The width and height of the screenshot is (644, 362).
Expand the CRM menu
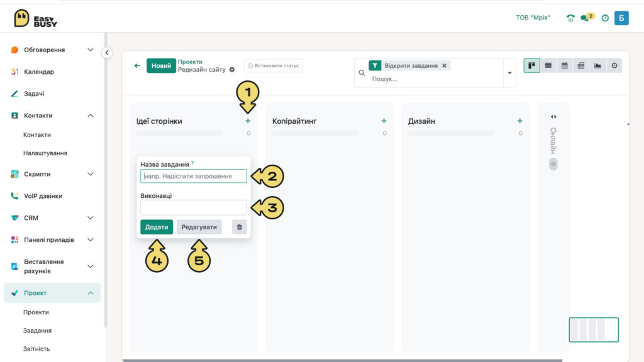pyautogui.click(x=91, y=218)
